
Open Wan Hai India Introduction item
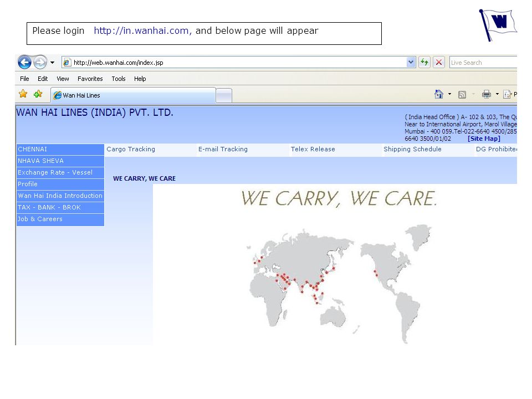(60, 196)
